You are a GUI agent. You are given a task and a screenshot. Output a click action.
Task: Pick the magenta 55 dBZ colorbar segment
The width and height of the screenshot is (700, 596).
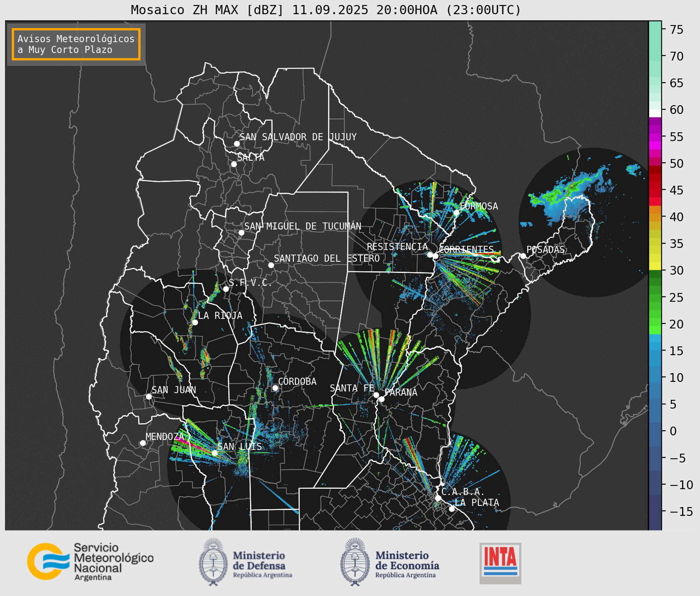[x=655, y=138]
